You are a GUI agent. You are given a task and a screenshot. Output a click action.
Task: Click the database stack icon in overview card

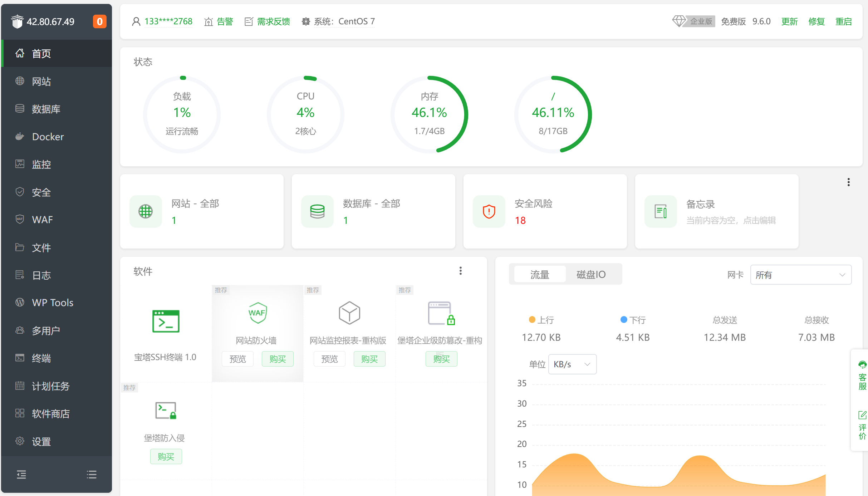pyautogui.click(x=317, y=211)
